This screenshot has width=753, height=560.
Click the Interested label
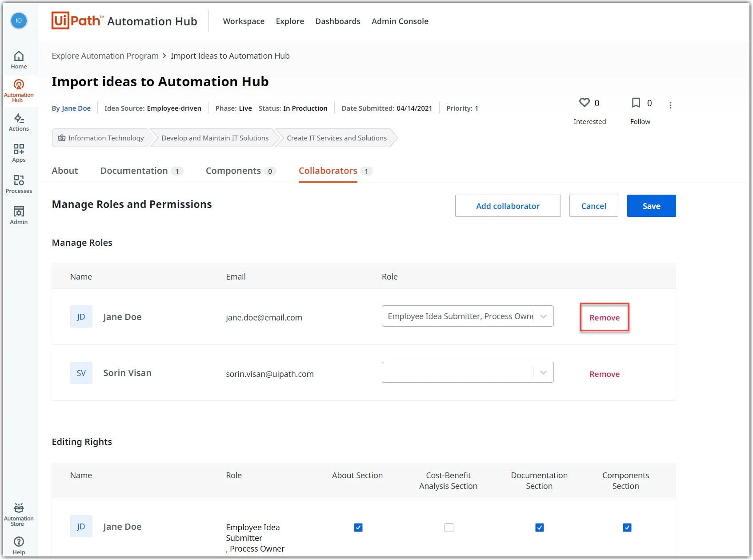tap(589, 121)
